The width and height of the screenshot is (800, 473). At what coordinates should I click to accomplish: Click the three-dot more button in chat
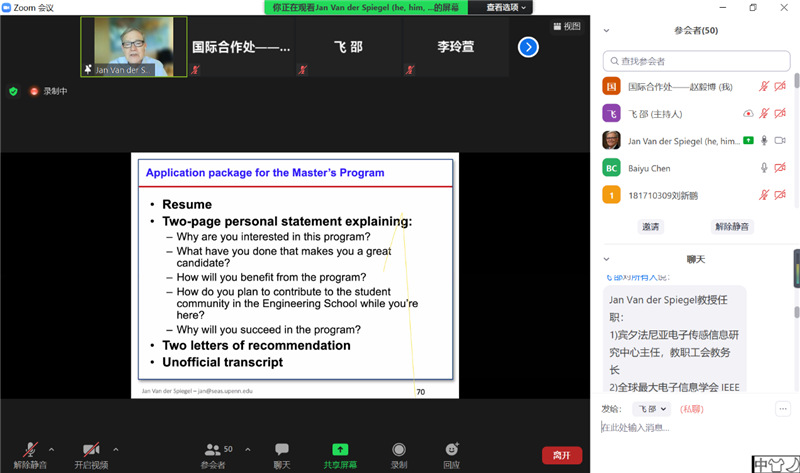click(x=782, y=409)
